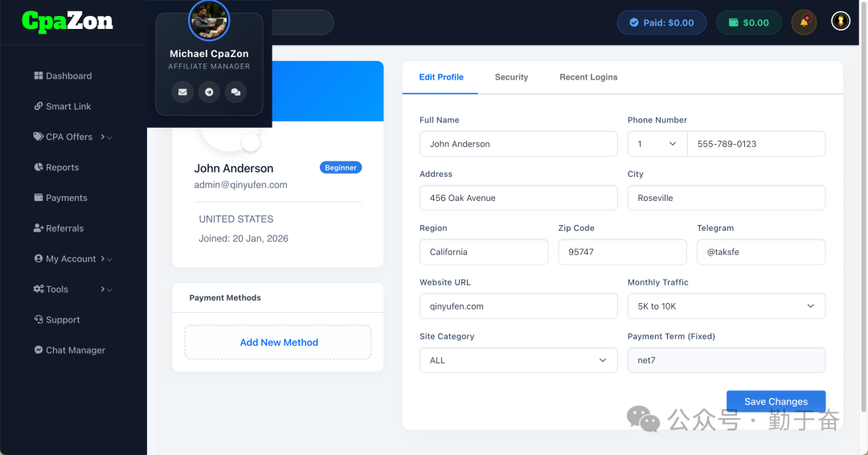Click the Tools gears icon
Image resolution: width=868 pixels, height=455 pixels.
39,289
